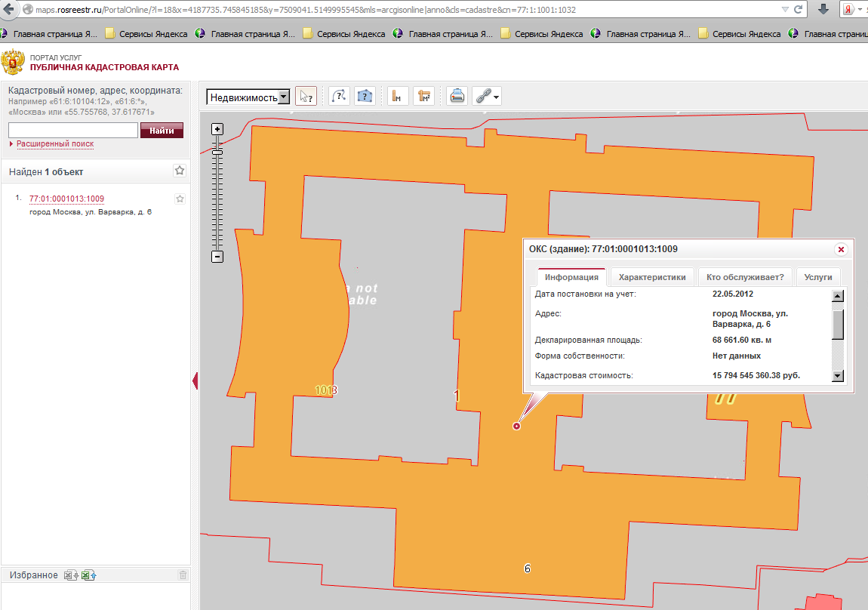Viewport: 868px width, 610px height.
Task: Toggle the star beside Найден 1 объект
Action: tap(180, 171)
